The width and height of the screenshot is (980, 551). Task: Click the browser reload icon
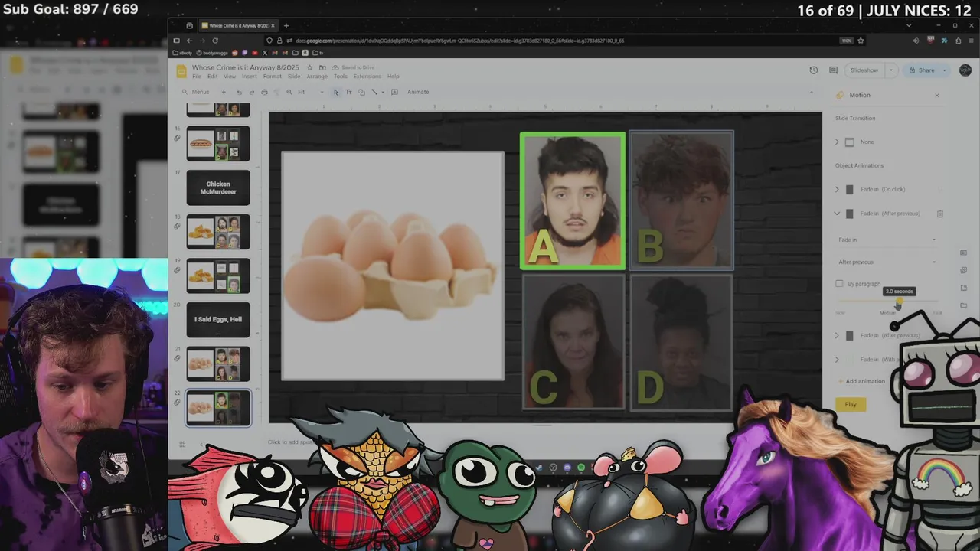pos(215,41)
